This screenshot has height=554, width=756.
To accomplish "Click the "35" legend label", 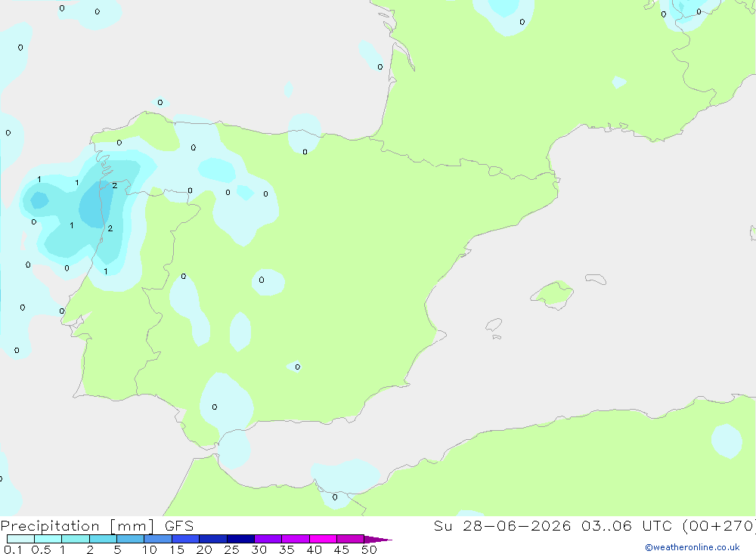I will (287, 549).
